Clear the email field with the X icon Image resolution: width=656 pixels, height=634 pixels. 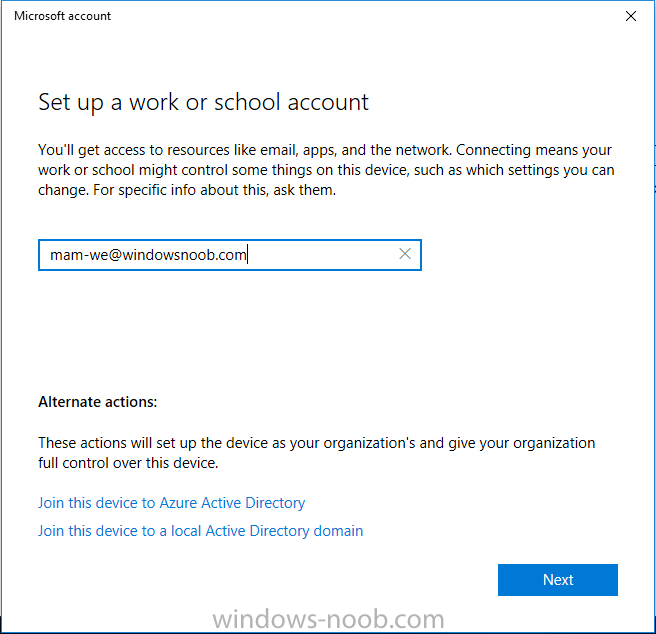[x=405, y=254]
